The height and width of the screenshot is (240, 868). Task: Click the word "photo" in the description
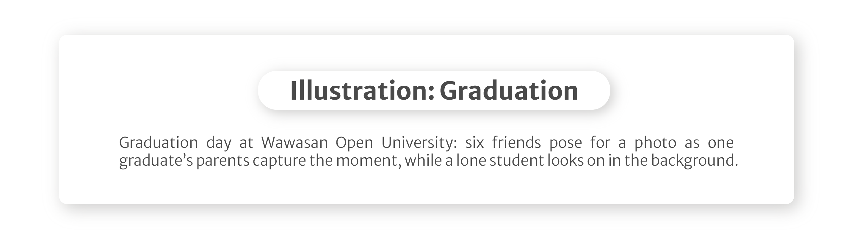pyautogui.click(x=655, y=142)
